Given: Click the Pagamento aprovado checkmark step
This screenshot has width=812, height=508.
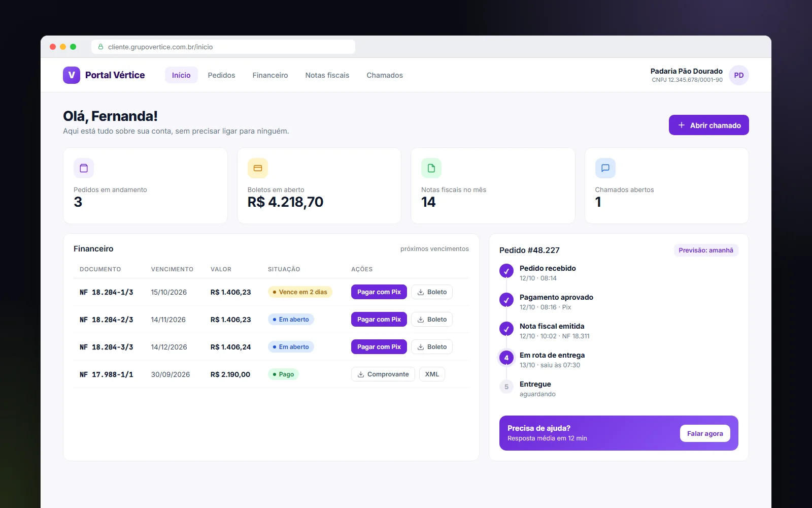Looking at the screenshot, I should click(506, 300).
